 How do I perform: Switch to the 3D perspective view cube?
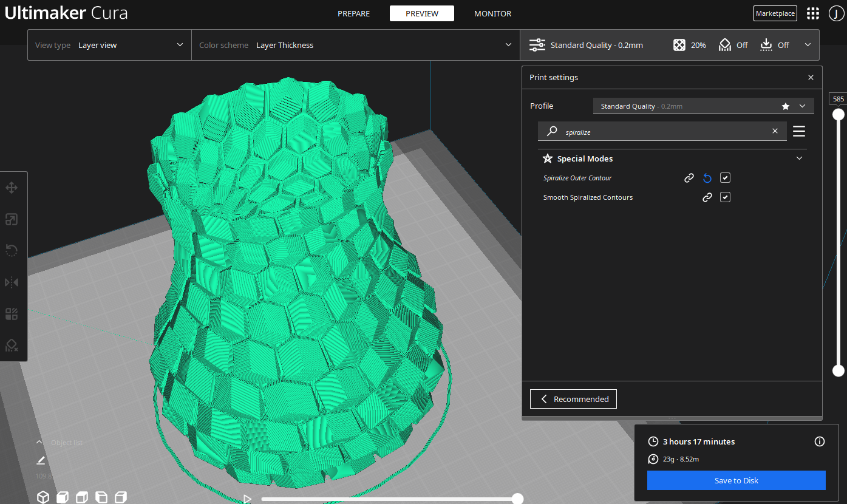click(43, 497)
